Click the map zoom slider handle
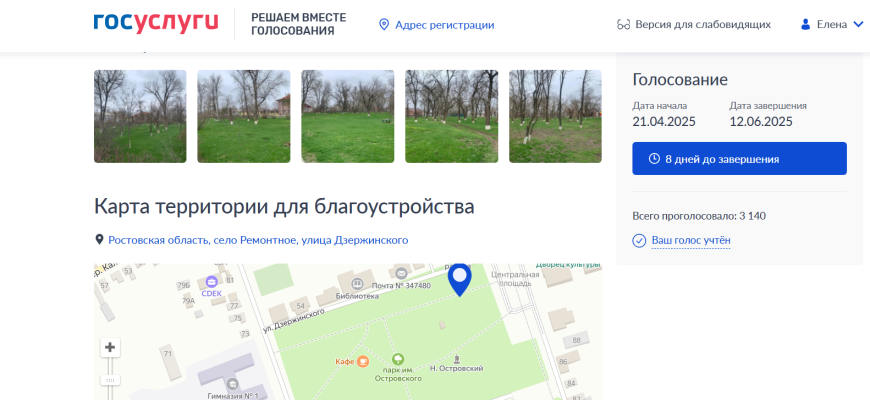870x400 pixels. (x=110, y=380)
